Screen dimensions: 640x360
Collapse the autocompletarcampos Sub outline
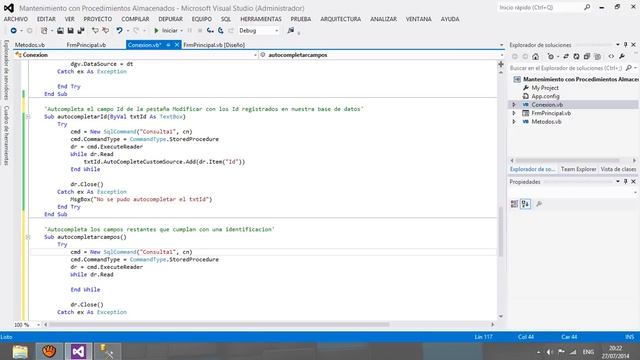pos(28,237)
